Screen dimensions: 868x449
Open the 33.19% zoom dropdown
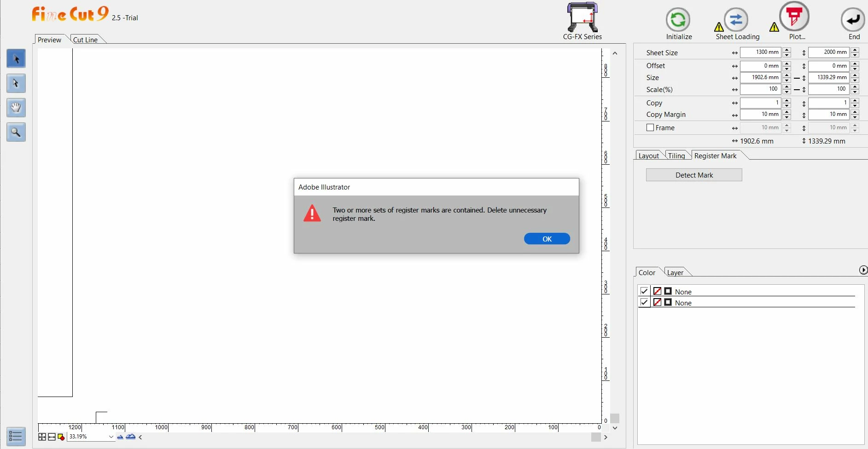coord(111,437)
